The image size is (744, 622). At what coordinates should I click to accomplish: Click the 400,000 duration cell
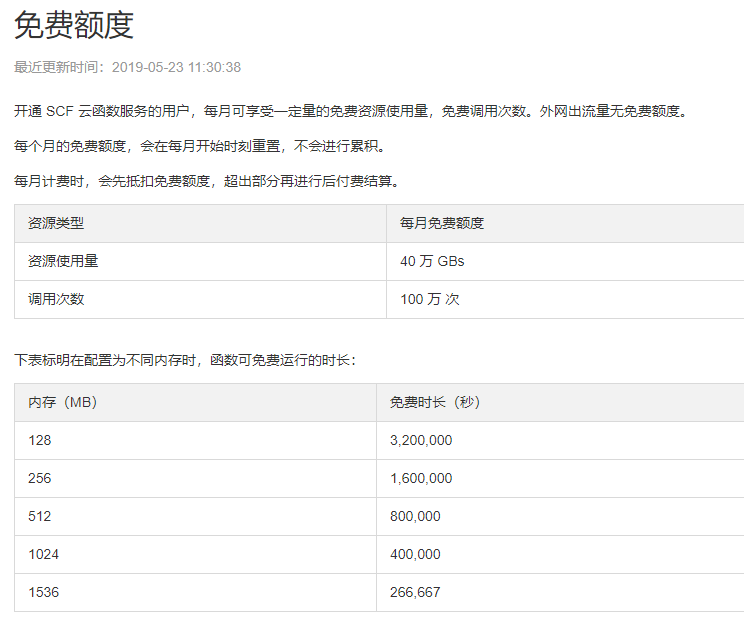[560, 554]
